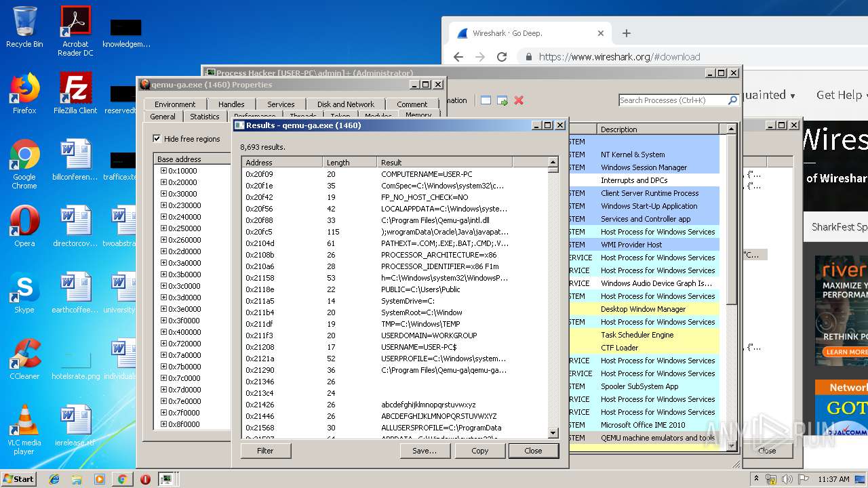Switch to Statistics tab
Viewport: 868px width, 488px height.
205,117
